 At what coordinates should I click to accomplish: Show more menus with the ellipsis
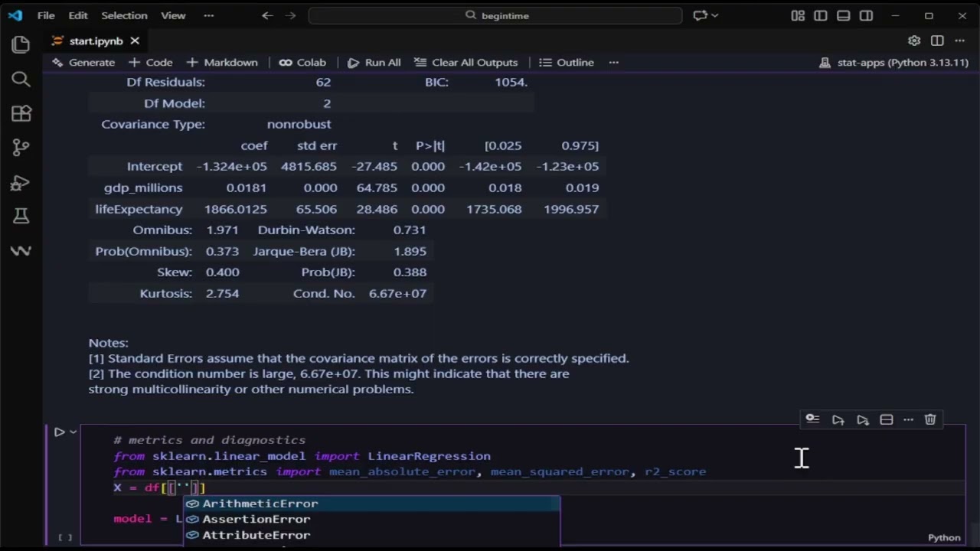[209, 15]
